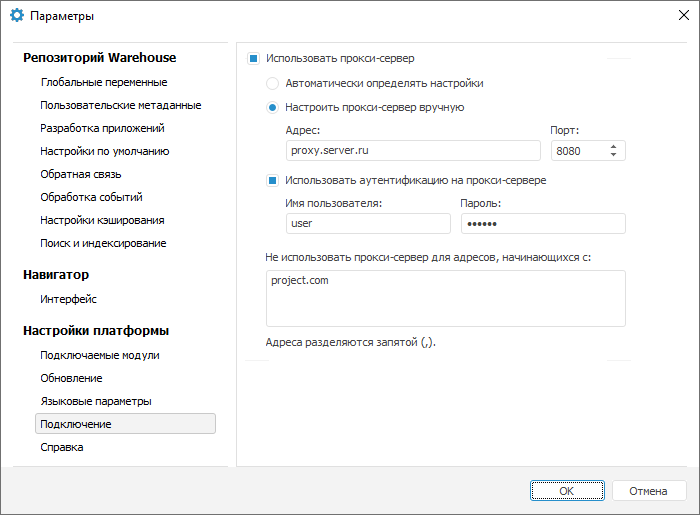
Task: Open Глобальные переменные settings section
Action: [104, 82]
